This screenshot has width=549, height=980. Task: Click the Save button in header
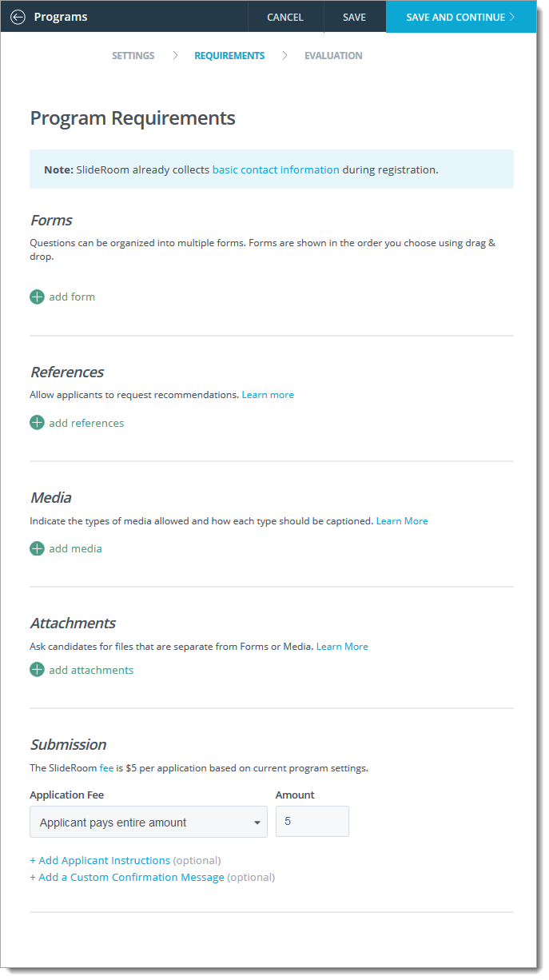[355, 17]
